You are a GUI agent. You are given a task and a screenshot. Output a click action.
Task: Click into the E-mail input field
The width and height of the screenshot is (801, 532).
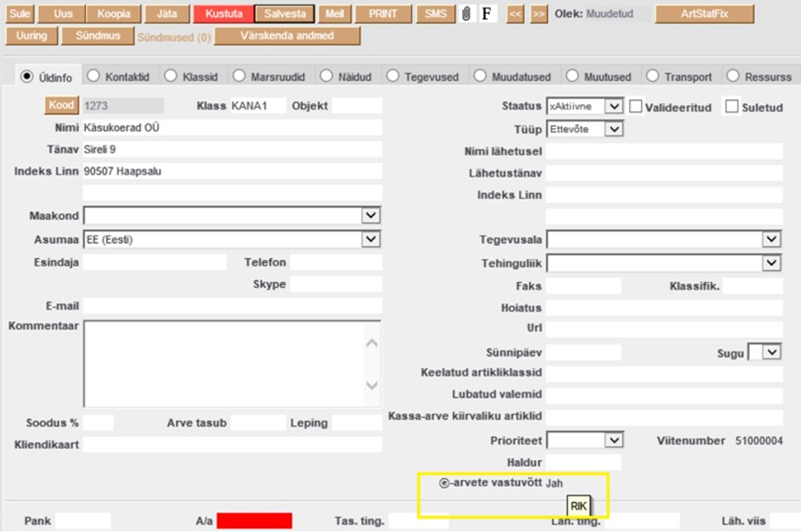pos(233,307)
